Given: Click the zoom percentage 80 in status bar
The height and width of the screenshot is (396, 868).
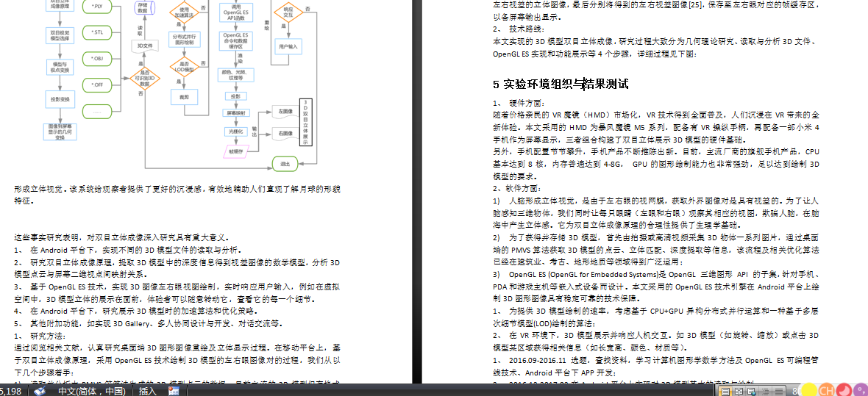Looking at the screenshot, I should tap(797, 392).
